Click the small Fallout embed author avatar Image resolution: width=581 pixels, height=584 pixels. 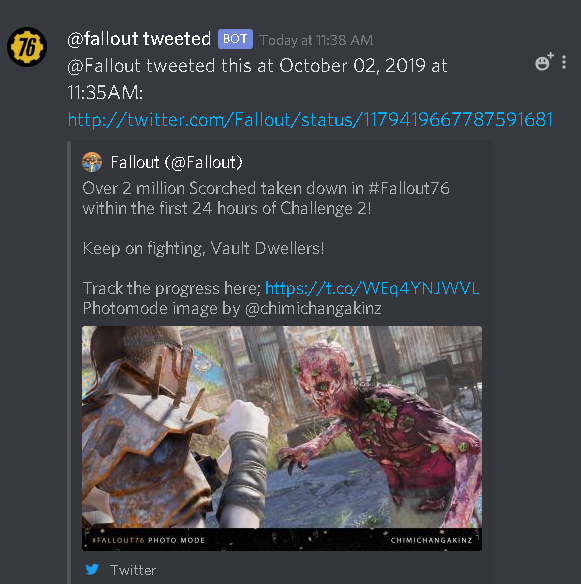pyautogui.click(x=92, y=162)
